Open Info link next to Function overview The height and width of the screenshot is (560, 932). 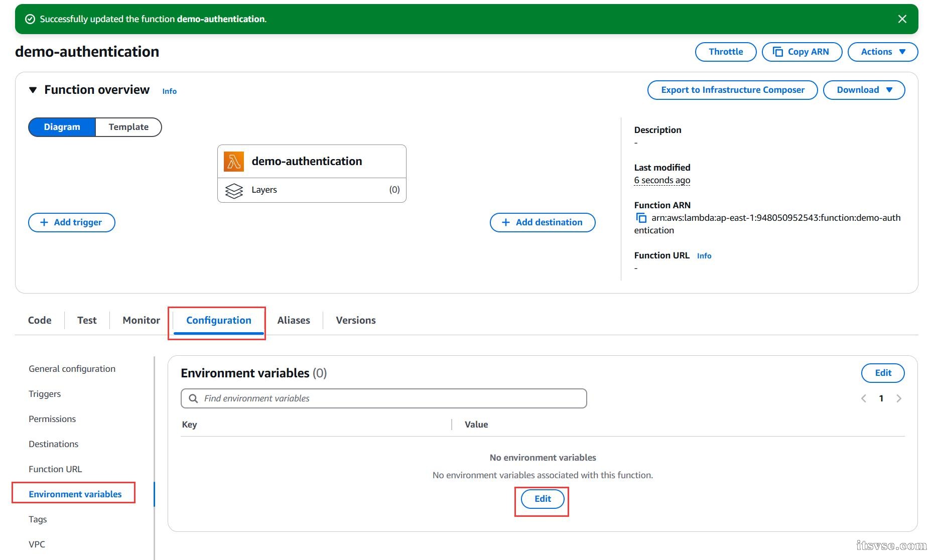click(x=169, y=91)
